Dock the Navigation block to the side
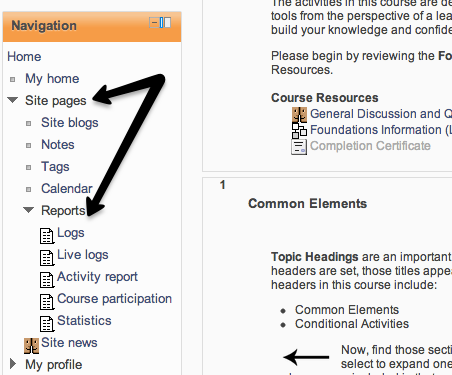The width and height of the screenshot is (452, 375). coord(165,23)
